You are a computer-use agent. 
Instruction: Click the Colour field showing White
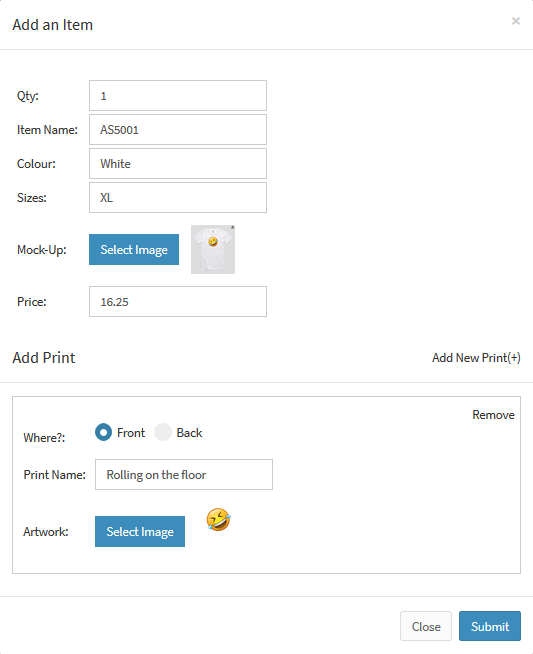click(178, 164)
